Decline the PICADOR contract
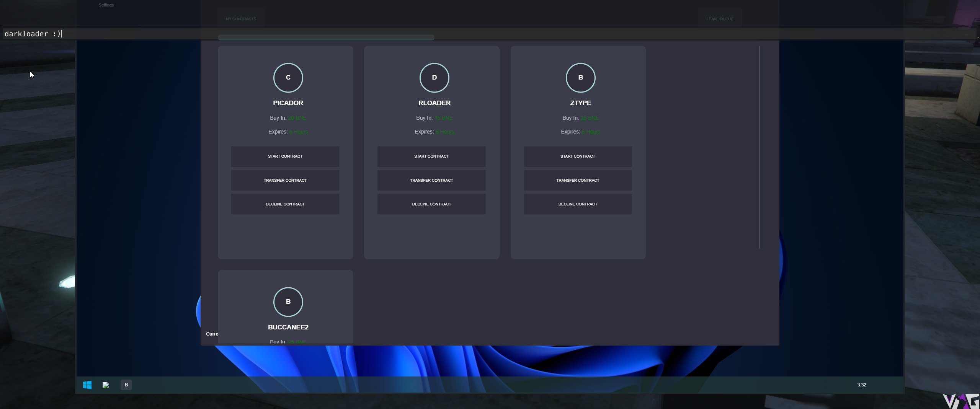 coord(285,204)
